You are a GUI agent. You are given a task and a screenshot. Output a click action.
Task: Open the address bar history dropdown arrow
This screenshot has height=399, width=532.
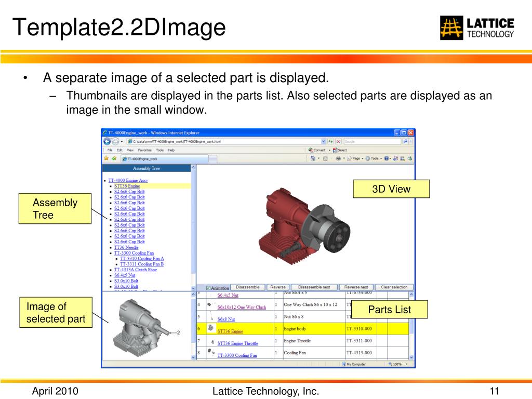pos(323,141)
